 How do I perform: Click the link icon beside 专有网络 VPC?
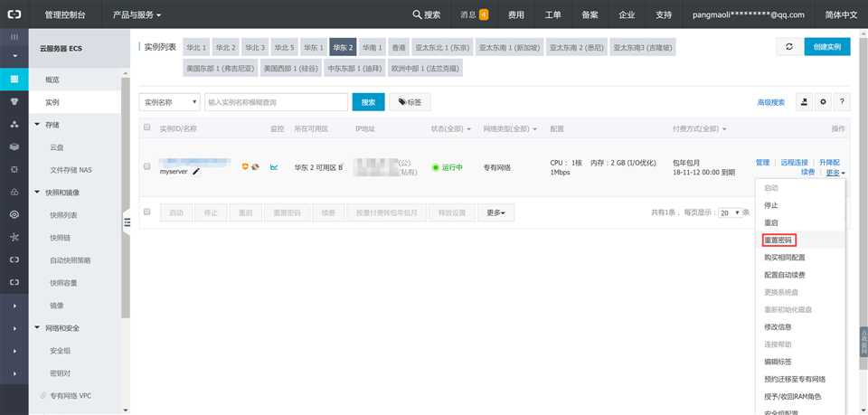(x=43, y=396)
